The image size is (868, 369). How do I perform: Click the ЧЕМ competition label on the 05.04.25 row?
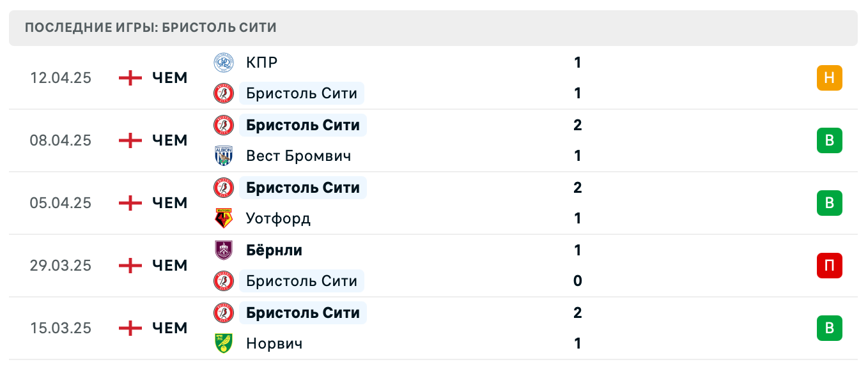pyautogui.click(x=168, y=203)
